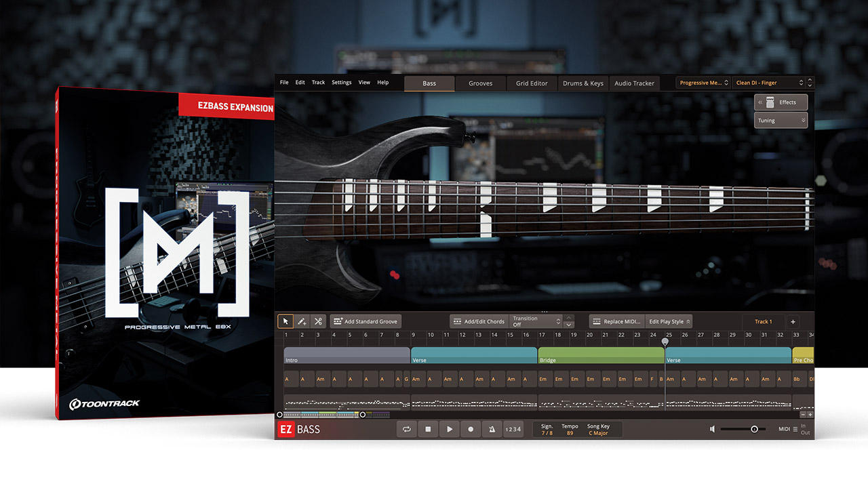Screen dimensions: 868x488
Task: Select the Bridge song part block
Action: (601, 356)
